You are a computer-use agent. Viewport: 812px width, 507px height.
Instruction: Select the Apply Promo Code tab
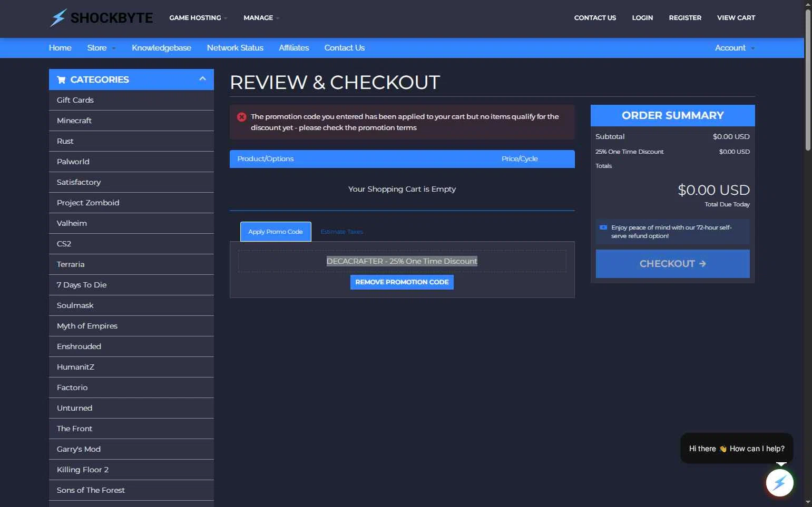[276, 232]
